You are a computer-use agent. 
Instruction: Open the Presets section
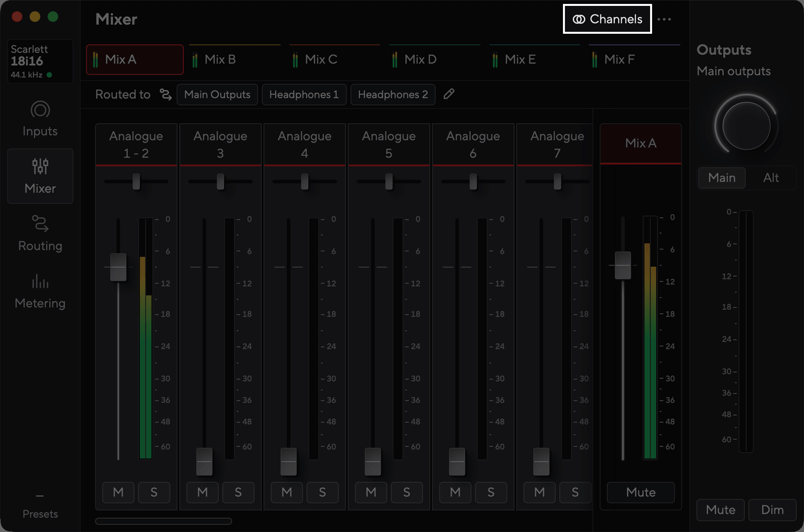point(40,506)
